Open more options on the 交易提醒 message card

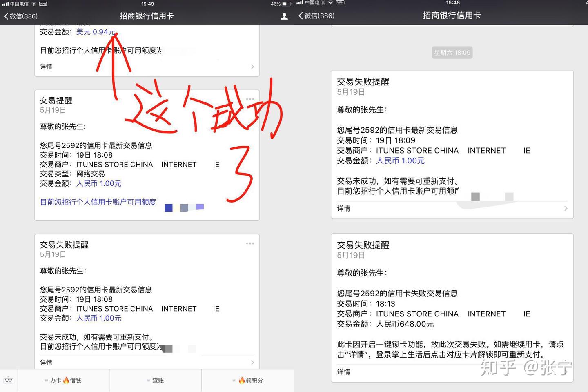tap(250, 99)
